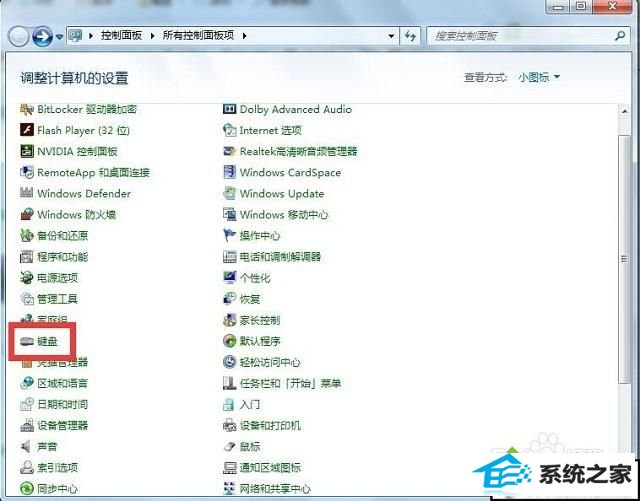Click the Windows 移动中心 icon
This screenshot has height=501, width=640.
click(x=229, y=214)
